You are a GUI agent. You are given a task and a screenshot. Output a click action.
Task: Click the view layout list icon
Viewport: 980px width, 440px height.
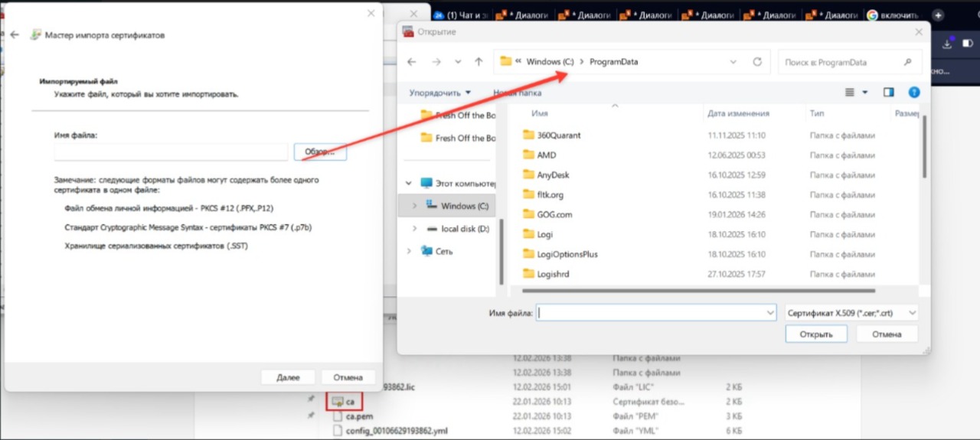point(850,93)
